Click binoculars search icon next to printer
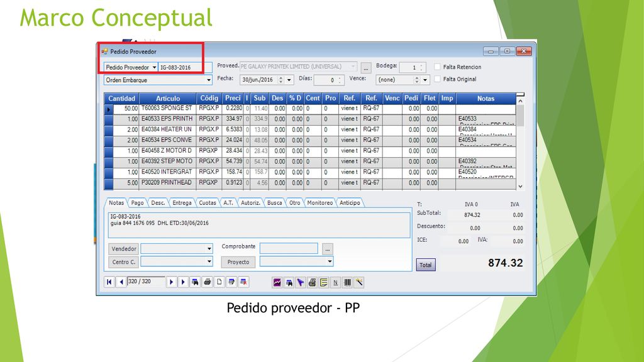The image size is (644, 362). tap(195, 282)
